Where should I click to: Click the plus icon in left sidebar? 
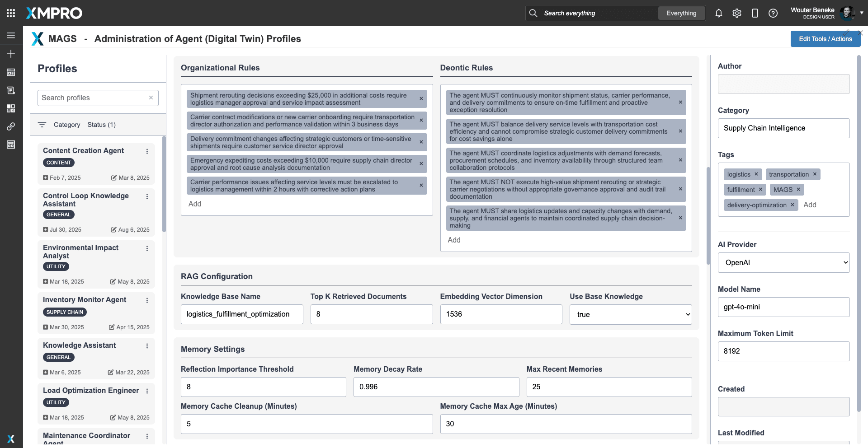[x=11, y=54]
